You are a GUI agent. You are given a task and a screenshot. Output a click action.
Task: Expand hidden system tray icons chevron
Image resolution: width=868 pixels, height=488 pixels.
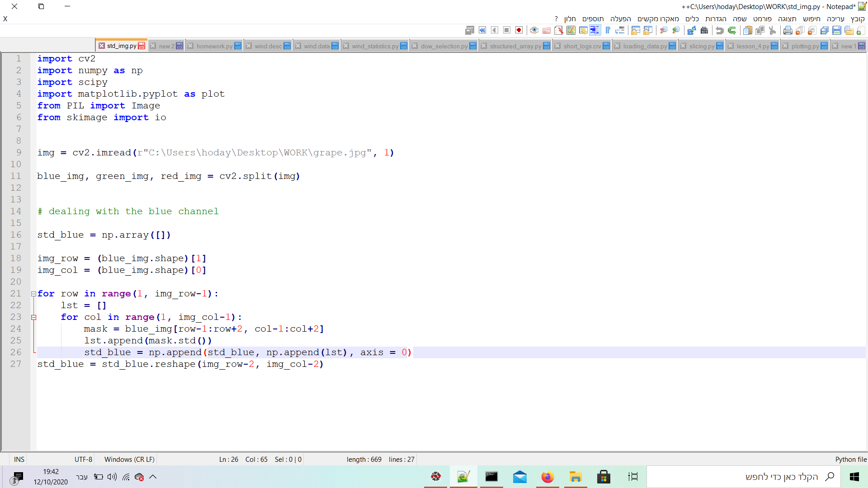pos(153,477)
